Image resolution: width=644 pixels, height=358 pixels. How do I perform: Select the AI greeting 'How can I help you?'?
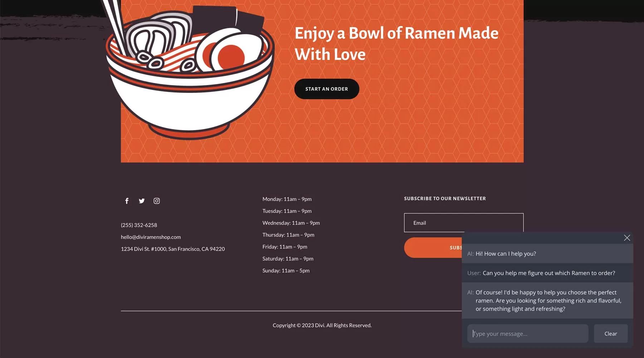click(x=505, y=254)
